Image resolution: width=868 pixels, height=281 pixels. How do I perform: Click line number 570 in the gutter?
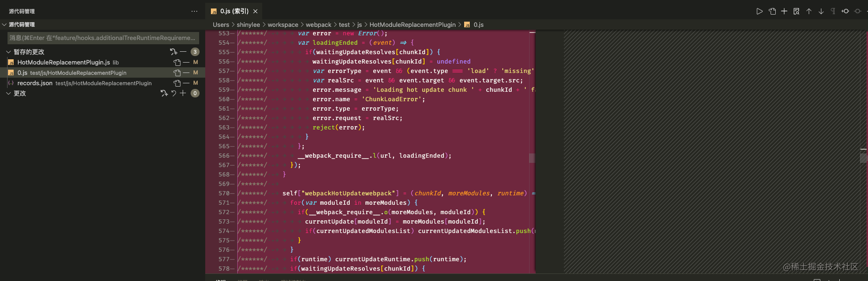point(224,193)
